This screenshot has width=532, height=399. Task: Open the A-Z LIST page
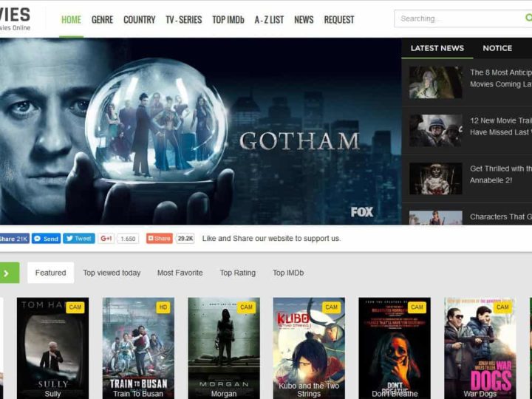pyautogui.click(x=270, y=20)
